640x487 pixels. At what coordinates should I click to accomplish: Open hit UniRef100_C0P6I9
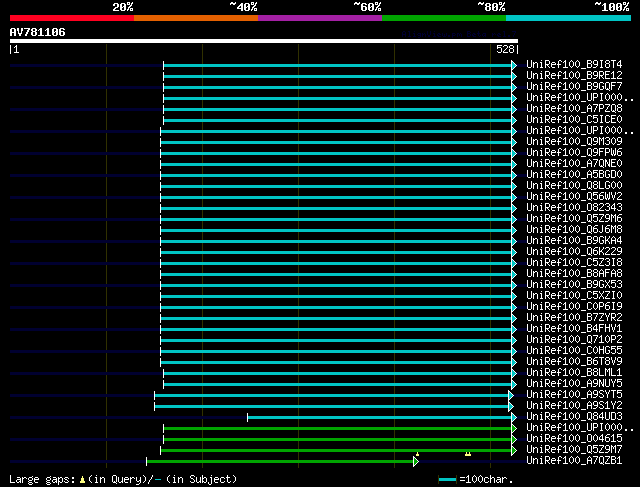point(574,307)
